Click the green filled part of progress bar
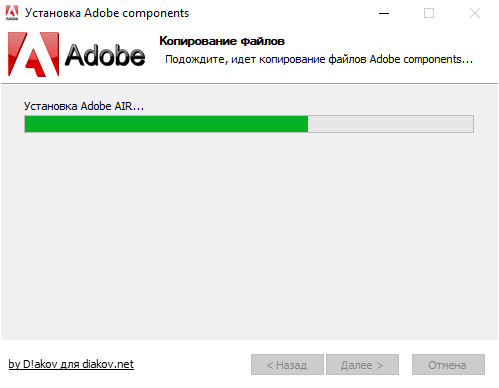The height and width of the screenshot is (388, 499). [166, 124]
